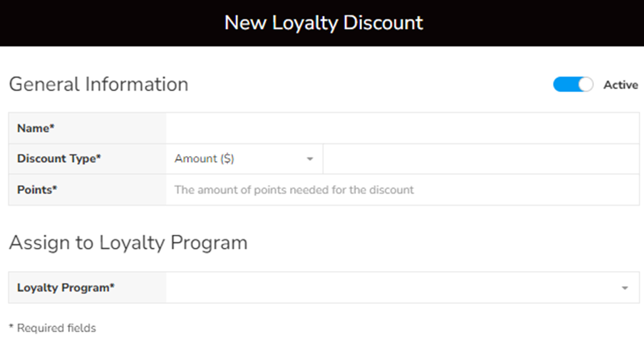This screenshot has height=351, width=644.
Task: Click the white knob of the Active switch
Action: (585, 85)
